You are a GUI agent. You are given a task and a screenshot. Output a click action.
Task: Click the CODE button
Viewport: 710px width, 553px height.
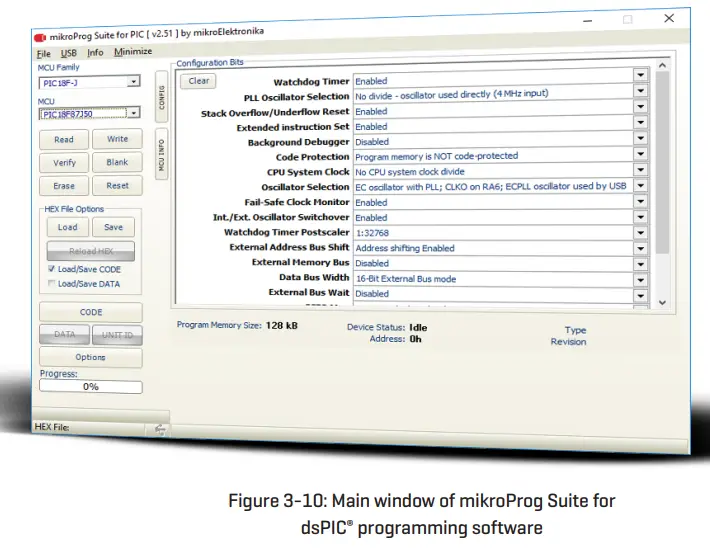pos(91,312)
